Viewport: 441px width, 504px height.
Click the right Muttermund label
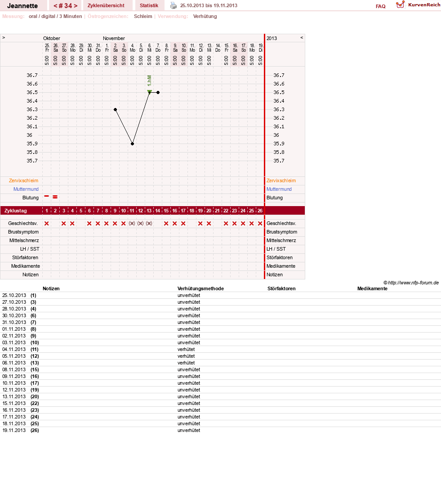tap(279, 189)
